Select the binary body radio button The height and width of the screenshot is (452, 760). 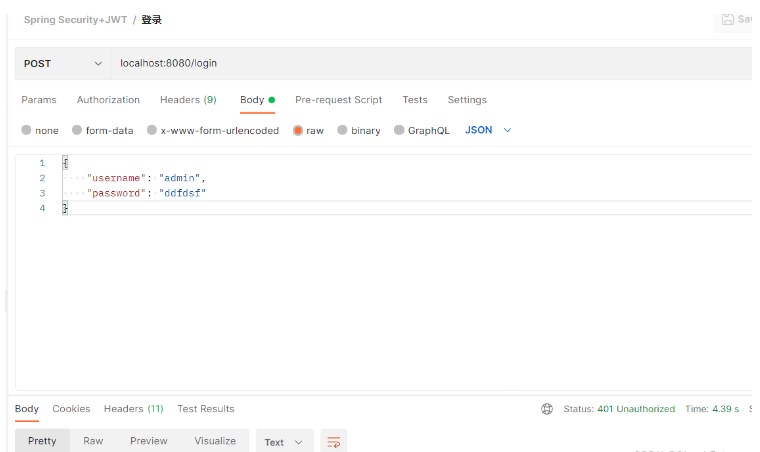click(x=342, y=130)
